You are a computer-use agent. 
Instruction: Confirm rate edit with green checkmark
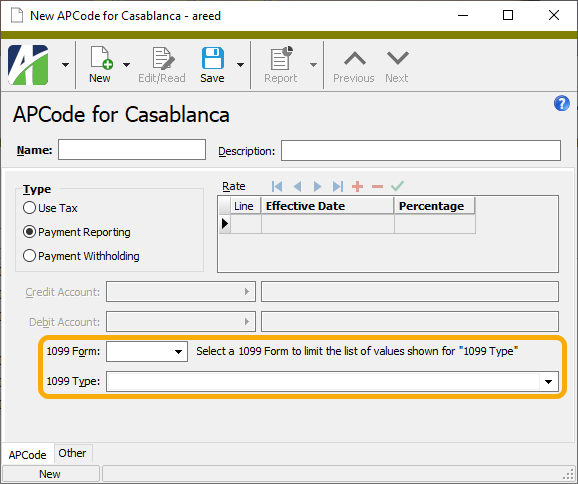click(x=397, y=186)
